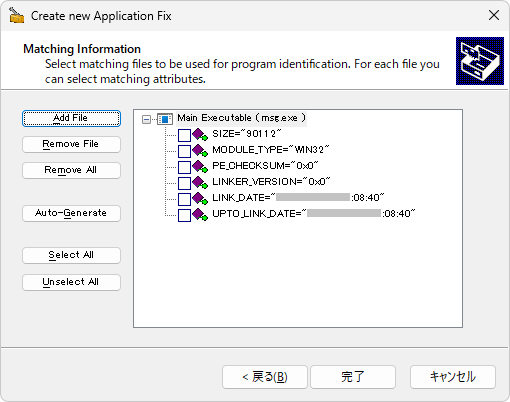Viewport: 510px width, 402px height.
Task: Click the Auto-Generate button
Action: point(71,213)
